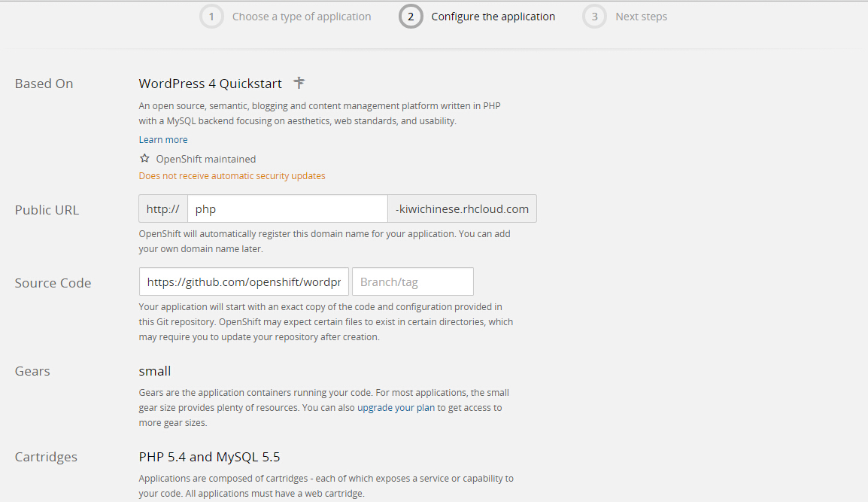Select the Configure the application step label

pos(493,17)
